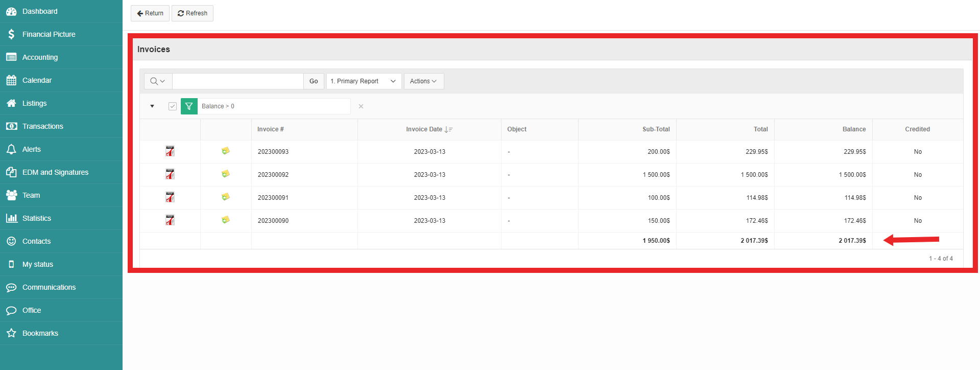Open PDF icon for invoice 202300090
This screenshot has width=980, height=370.
coord(170,220)
